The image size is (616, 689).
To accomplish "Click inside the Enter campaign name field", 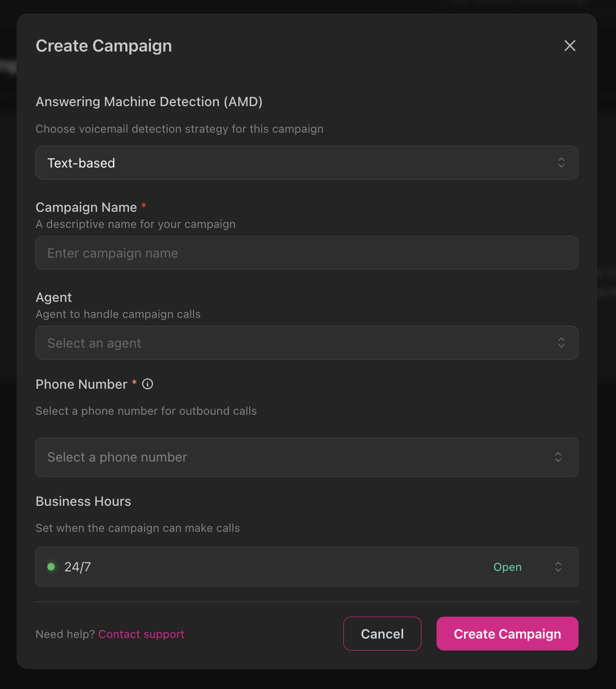I will (307, 253).
